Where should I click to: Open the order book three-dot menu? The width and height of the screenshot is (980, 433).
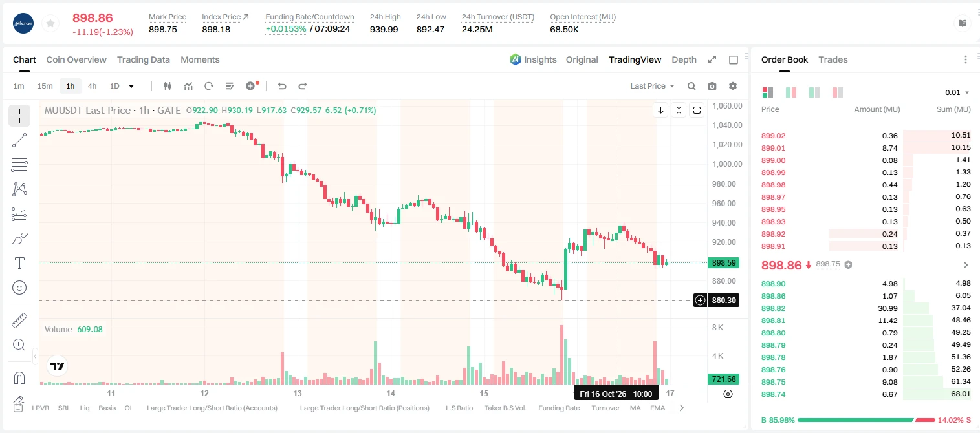point(966,59)
